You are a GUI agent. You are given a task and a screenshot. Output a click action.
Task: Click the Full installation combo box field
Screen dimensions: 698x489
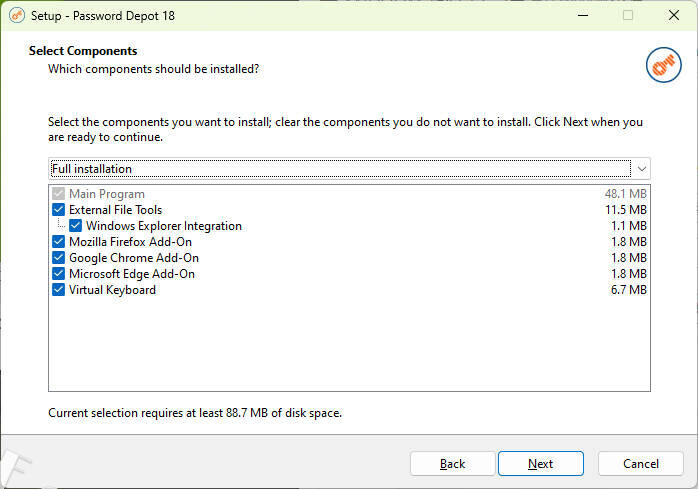tap(340, 169)
